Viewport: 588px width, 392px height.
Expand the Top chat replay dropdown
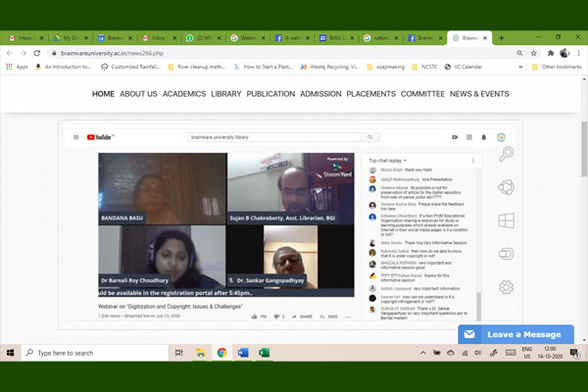[387, 161]
